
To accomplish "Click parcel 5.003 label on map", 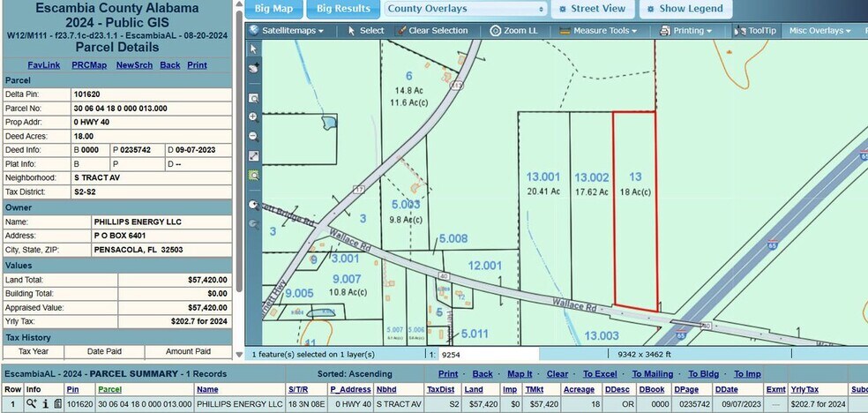I will (x=407, y=204).
